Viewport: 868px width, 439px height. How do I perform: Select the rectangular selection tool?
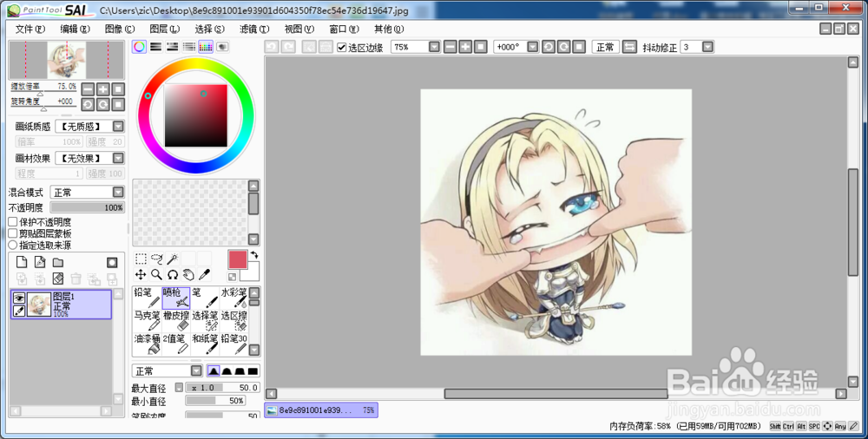tap(141, 259)
